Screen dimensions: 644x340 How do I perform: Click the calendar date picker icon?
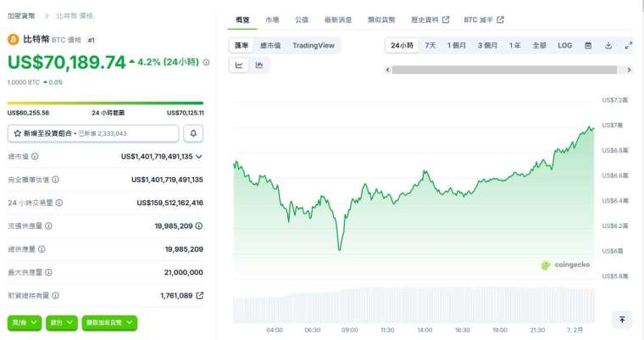588,45
